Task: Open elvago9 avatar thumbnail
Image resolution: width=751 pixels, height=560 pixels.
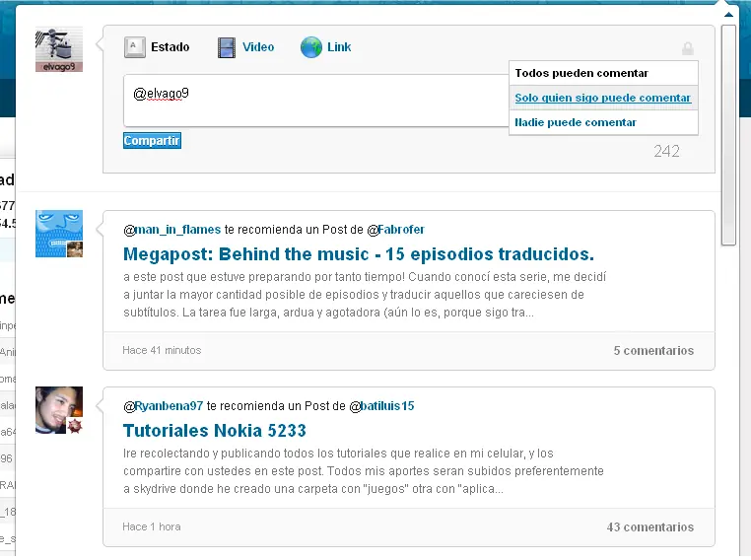Action: pyautogui.click(x=59, y=49)
